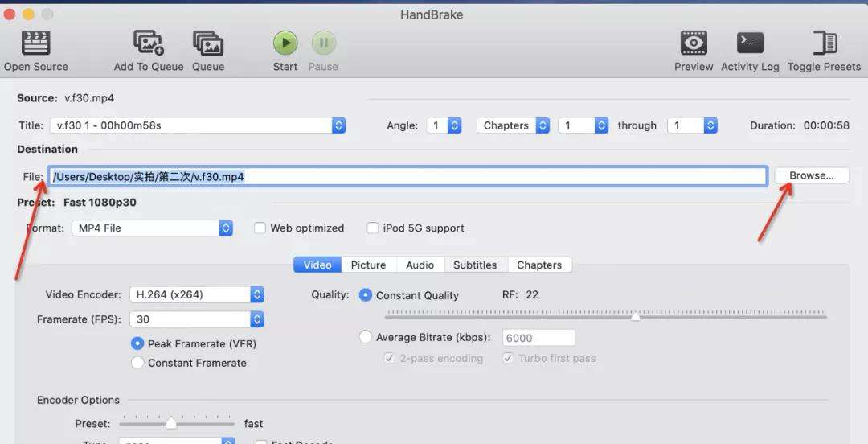868x444 pixels.
Task: Enable the iPod 5G support checkbox
Action: 373,228
